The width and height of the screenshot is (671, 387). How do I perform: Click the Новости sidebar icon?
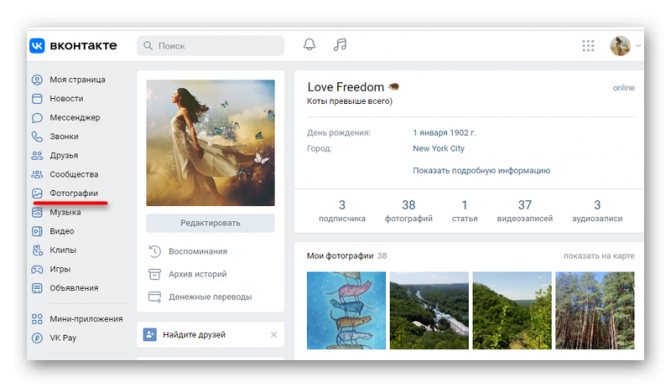click(x=37, y=98)
